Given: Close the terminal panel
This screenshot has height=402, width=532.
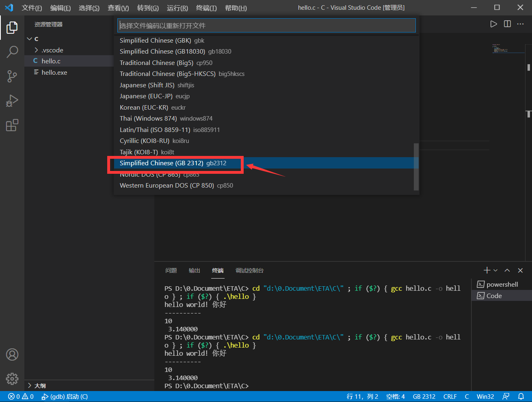Looking at the screenshot, I should [520, 270].
